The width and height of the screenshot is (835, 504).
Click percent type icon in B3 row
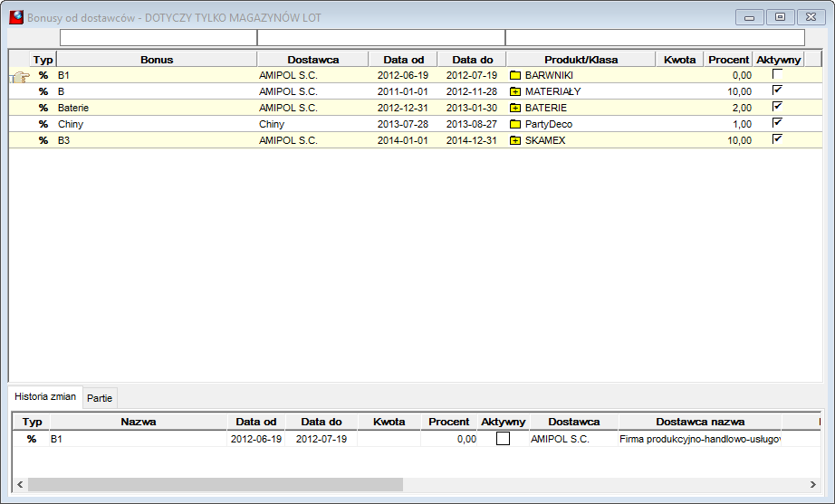pos(43,140)
